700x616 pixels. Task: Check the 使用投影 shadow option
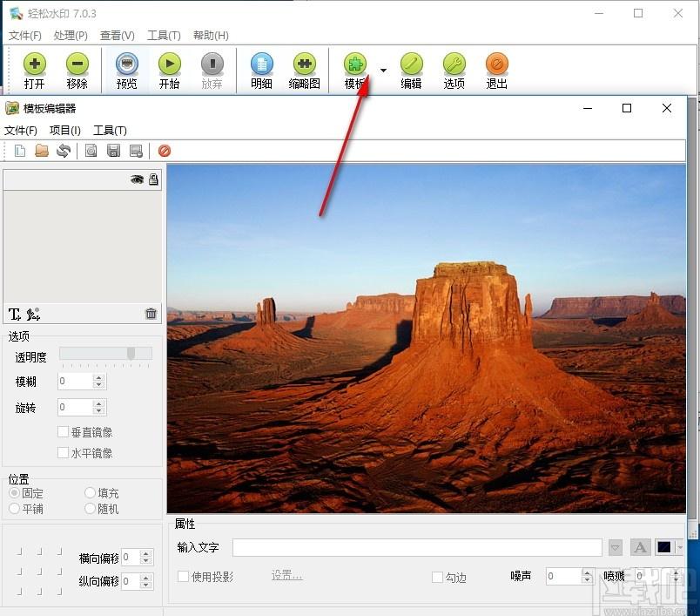(183, 576)
